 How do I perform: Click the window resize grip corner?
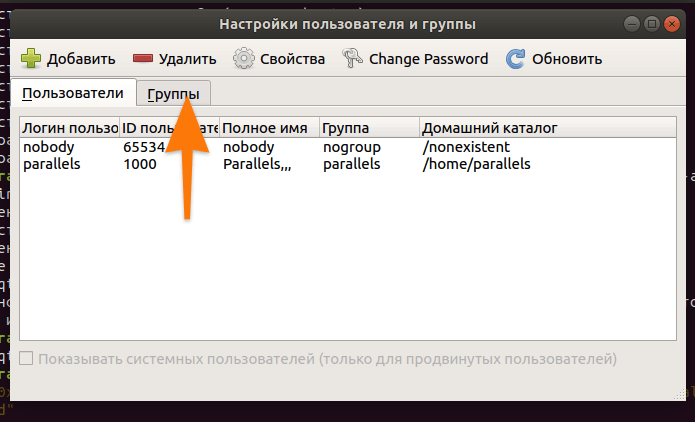click(x=679, y=395)
